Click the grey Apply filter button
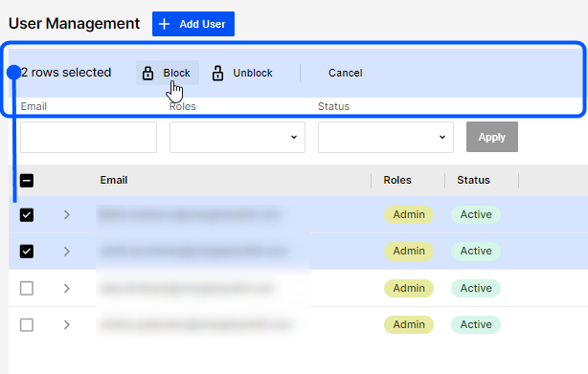588x374 pixels. coord(492,137)
